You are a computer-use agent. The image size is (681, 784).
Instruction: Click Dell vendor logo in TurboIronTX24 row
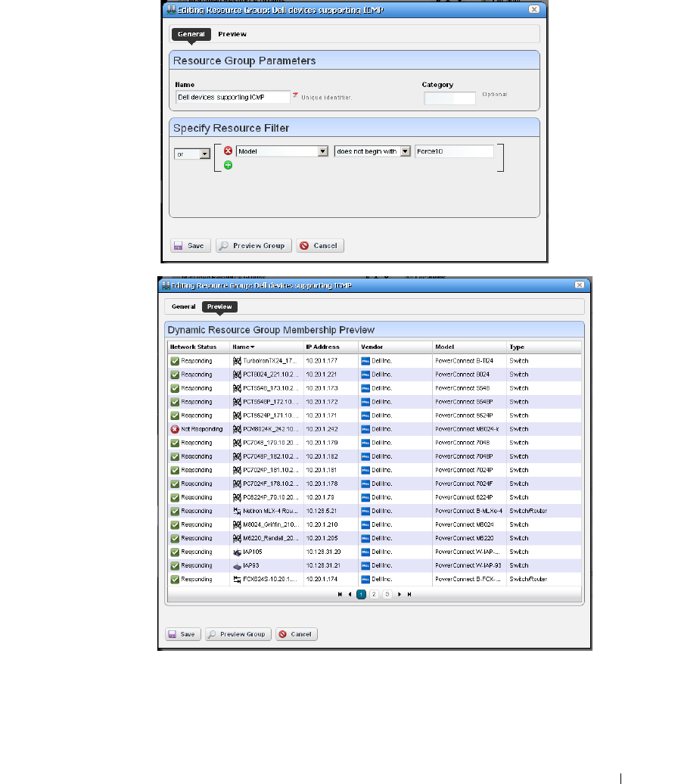[x=365, y=361]
